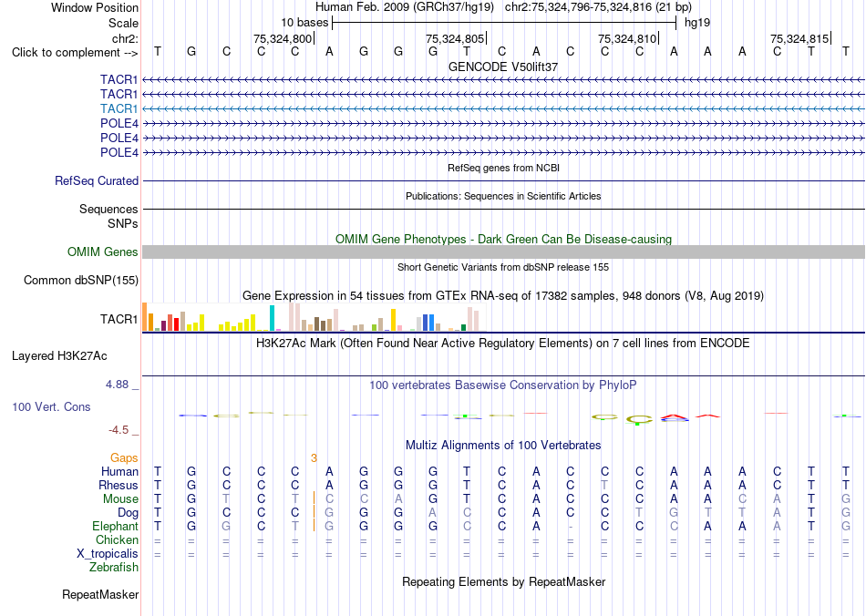This screenshot has height=616, width=866.
Task: Select the Human species label
Action: [x=119, y=472]
